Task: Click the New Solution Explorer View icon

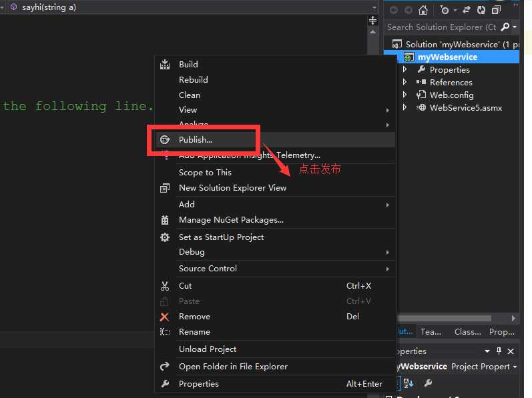Action: point(165,188)
